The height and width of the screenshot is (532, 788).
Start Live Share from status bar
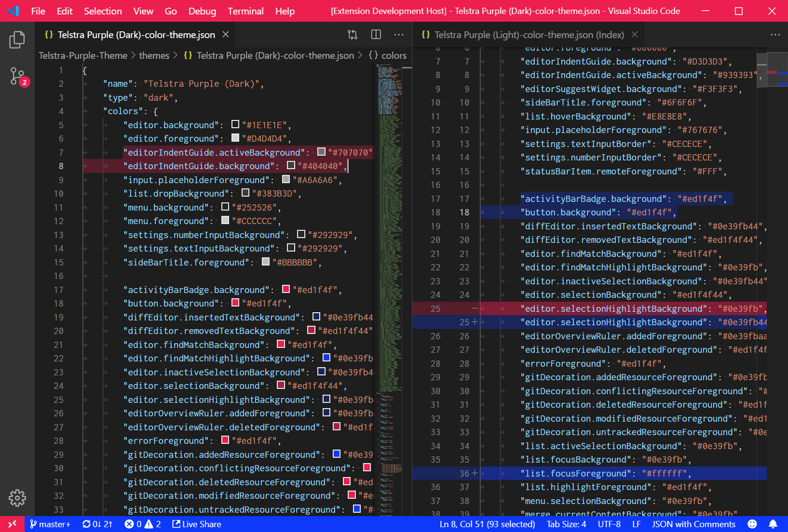pos(197,524)
